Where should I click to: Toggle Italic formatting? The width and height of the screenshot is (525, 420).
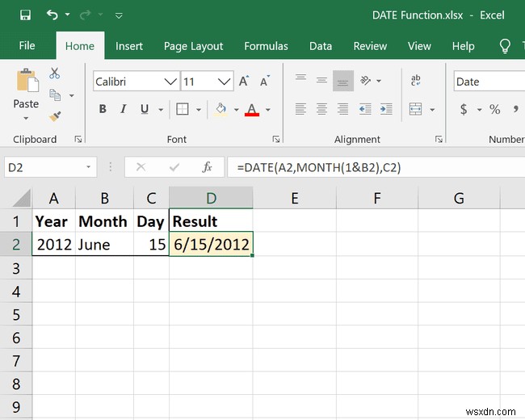tap(124, 109)
